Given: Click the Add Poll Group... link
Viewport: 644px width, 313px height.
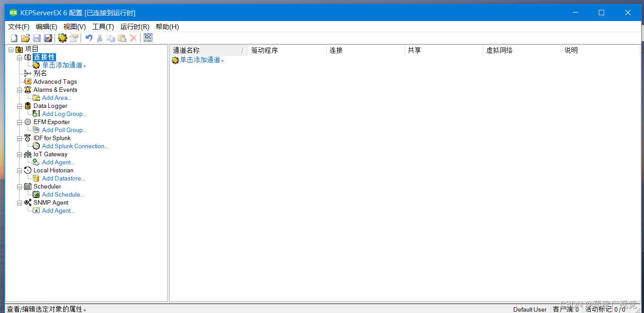Looking at the screenshot, I should 64,130.
